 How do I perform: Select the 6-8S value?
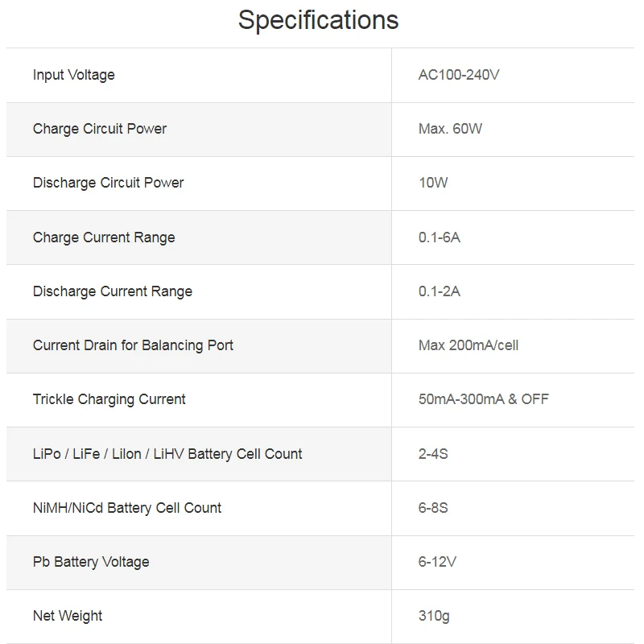[433, 508]
